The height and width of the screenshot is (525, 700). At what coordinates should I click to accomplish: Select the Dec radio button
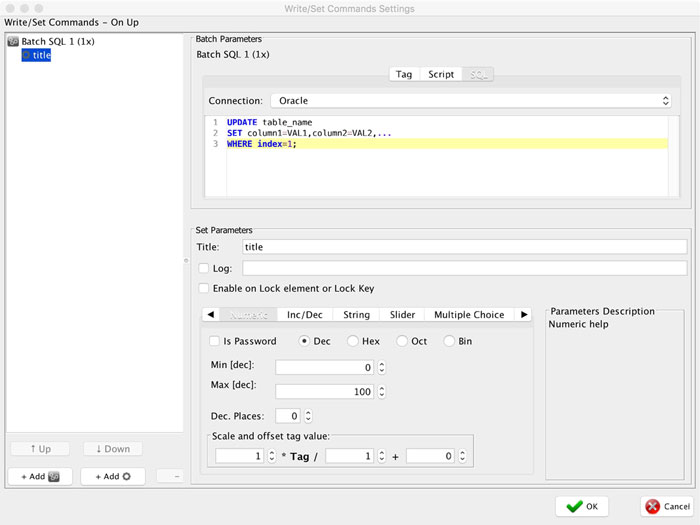(x=304, y=341)
